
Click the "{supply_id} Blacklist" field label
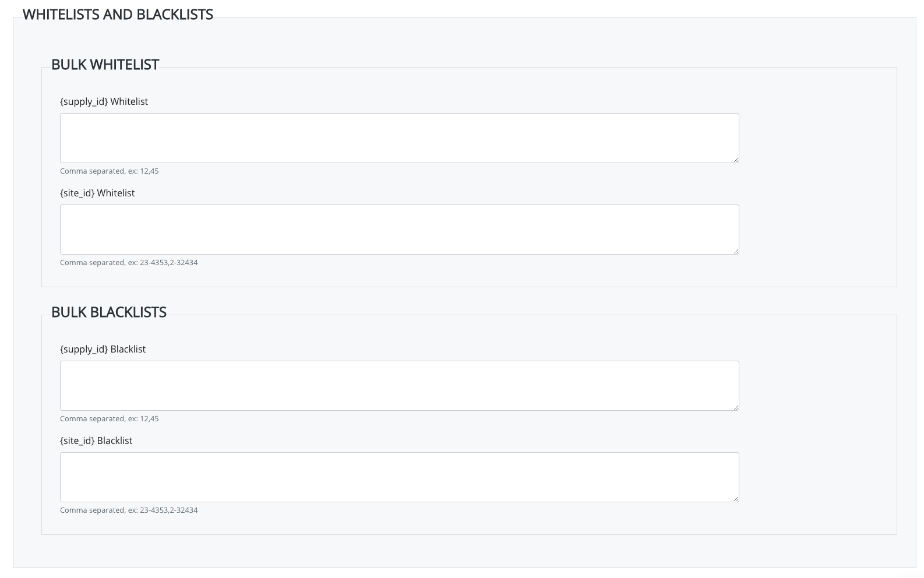(x=103, y=349)
